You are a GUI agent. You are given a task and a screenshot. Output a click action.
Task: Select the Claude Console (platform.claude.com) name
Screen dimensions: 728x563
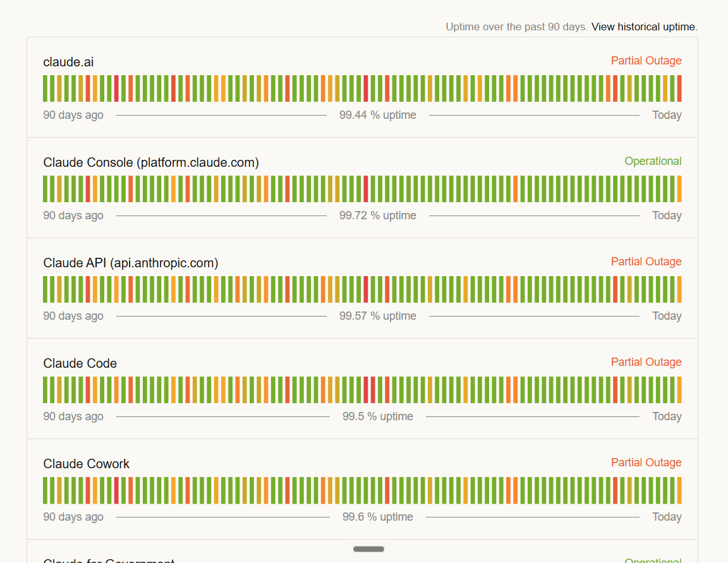pyautogui.click(x=151, y=162)
